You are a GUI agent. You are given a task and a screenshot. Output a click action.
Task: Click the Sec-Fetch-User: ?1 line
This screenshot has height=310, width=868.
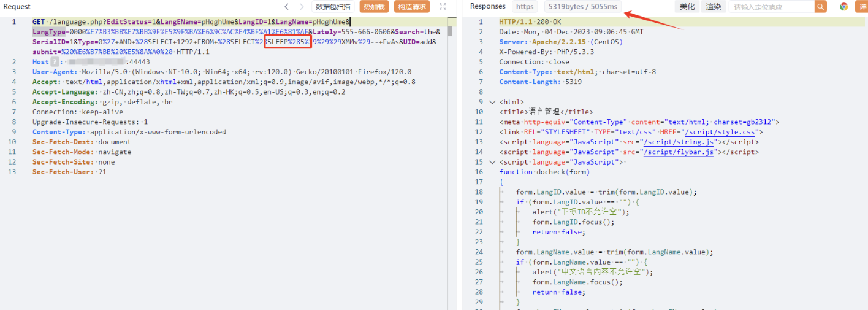coord(69,172)
